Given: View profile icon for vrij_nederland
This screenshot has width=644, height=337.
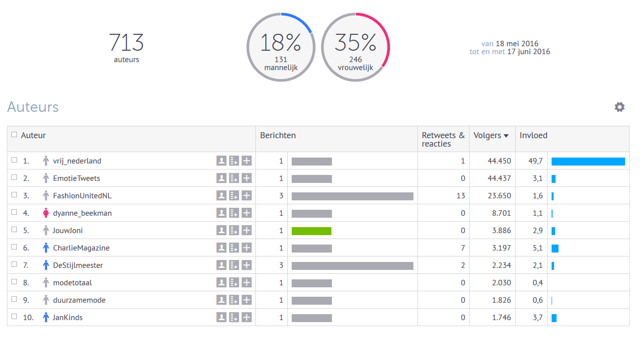Looking at the screenshot, I should pos(222,161).
